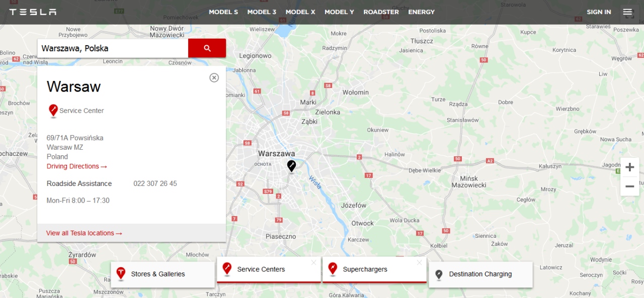Screen dimensions: 644x298
Task: Open the Model 3 menu item
Action: [262, 12]
